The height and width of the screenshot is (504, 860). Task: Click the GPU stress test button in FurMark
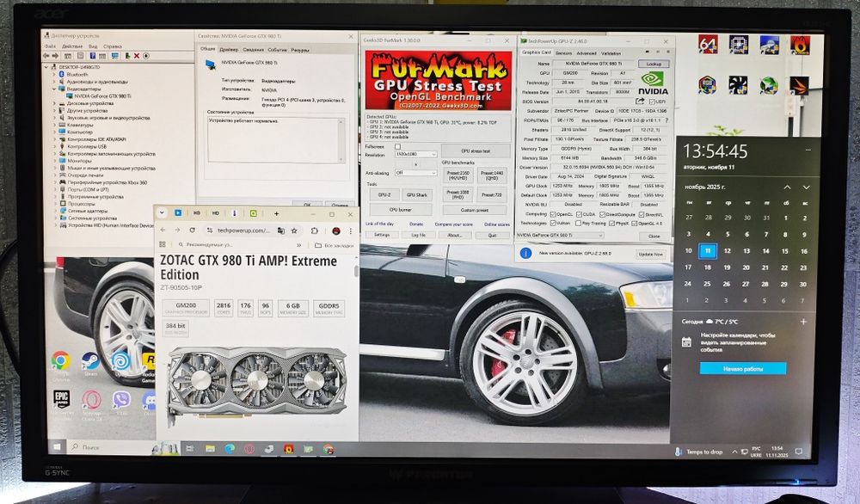pos(476,151)
